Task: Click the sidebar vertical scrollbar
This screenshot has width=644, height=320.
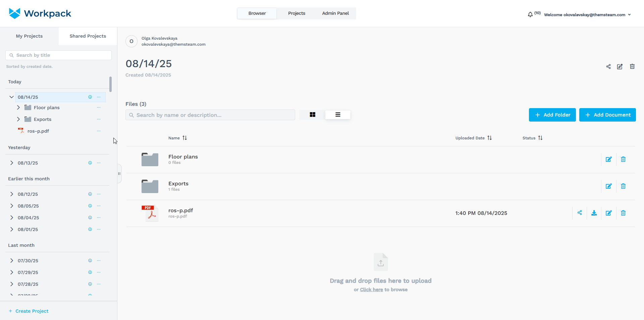Action: [110, 84]
